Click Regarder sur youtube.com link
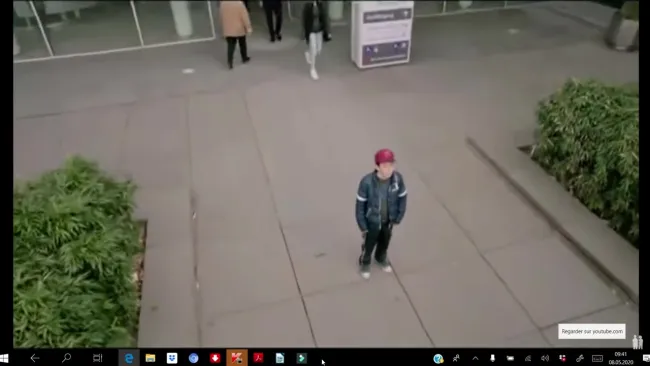This screenshot has width=650, height=366. coord(592,332)
